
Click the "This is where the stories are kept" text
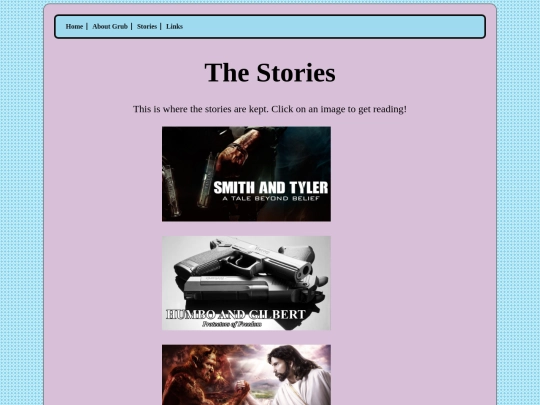270,109
